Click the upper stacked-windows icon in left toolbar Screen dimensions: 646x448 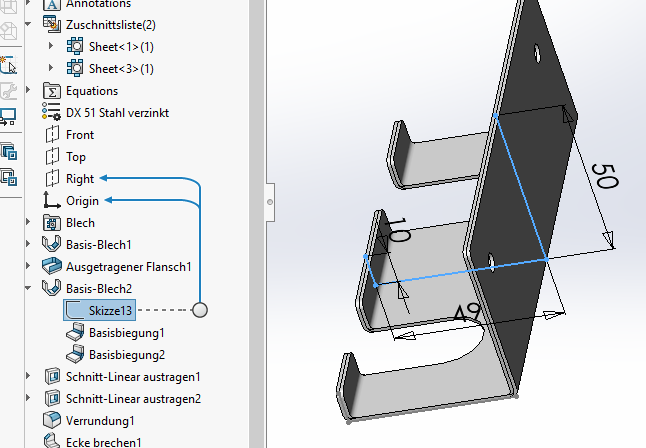(9, 151)
